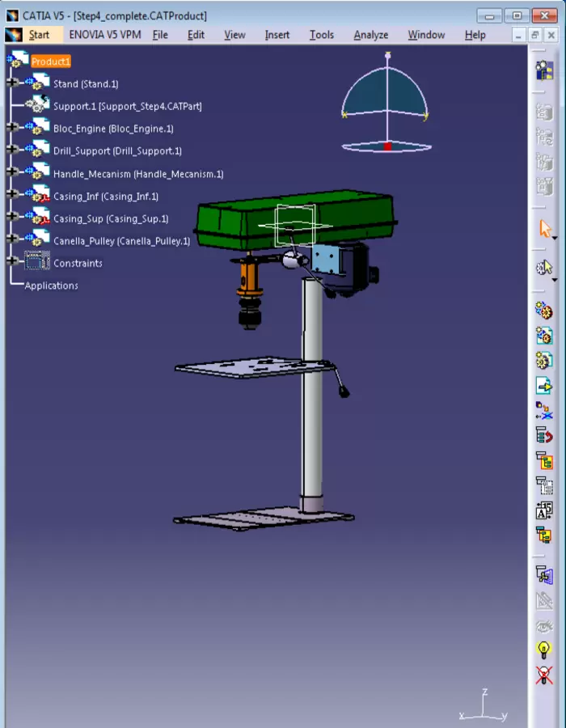The height and width of the screenshot is (728, 566).
Task: Click the Bloc_Engine node icon
Action: coord(37,127)
